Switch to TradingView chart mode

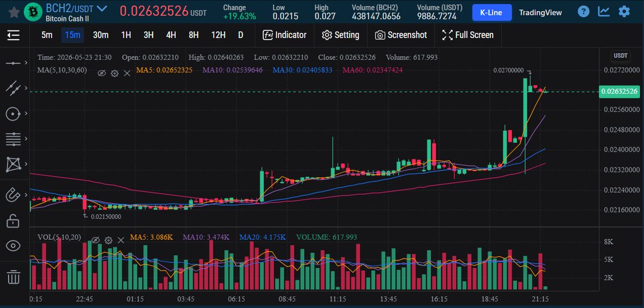tap(541, 12)
